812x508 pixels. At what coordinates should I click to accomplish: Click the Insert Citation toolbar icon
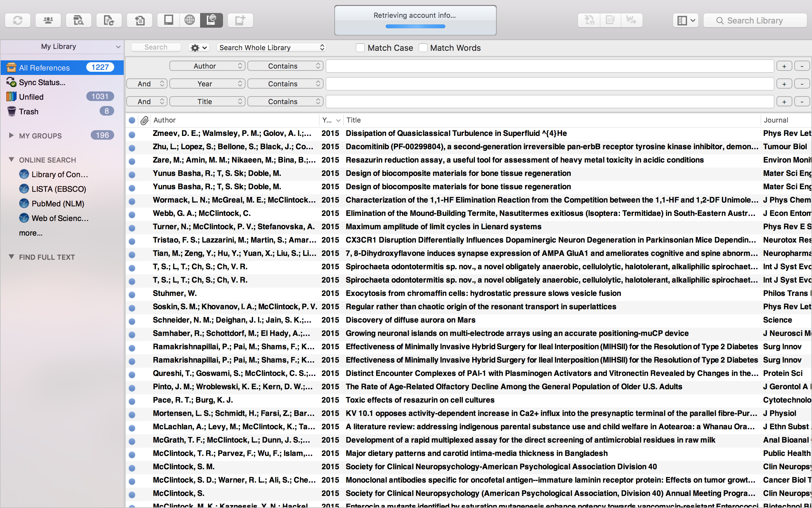(589, 21)
